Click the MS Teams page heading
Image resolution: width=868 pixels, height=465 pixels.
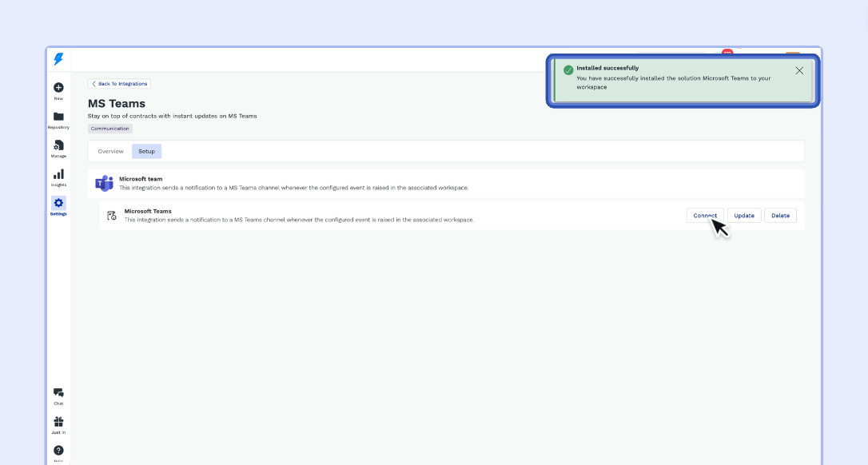[x=117, y=104]
